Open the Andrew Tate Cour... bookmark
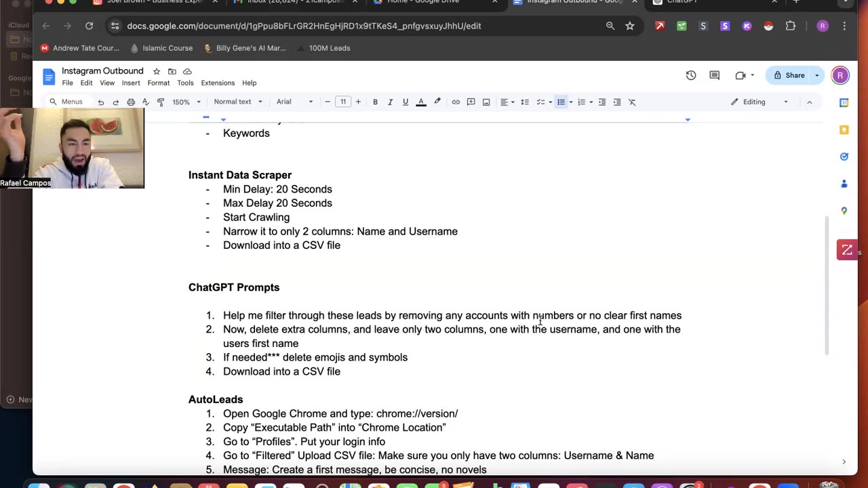This screenshot has width=868, height=488. pyautogui.click(x=80, y=48)
